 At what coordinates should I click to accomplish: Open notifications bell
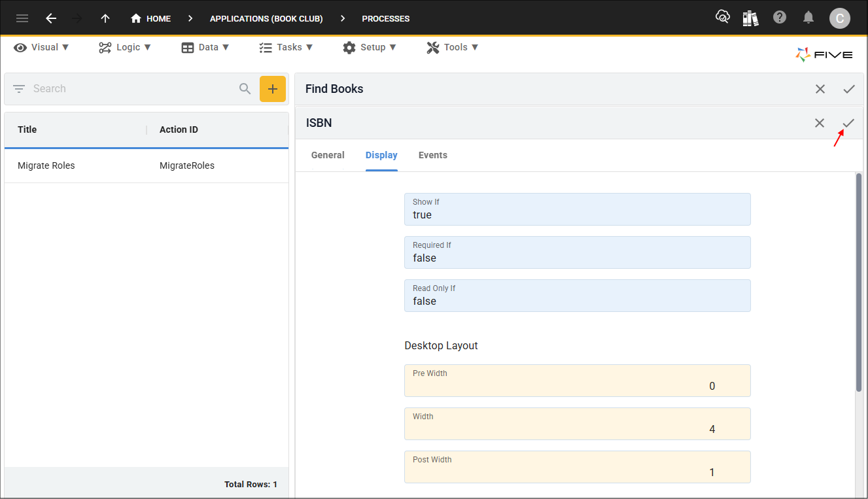(809, 18)
